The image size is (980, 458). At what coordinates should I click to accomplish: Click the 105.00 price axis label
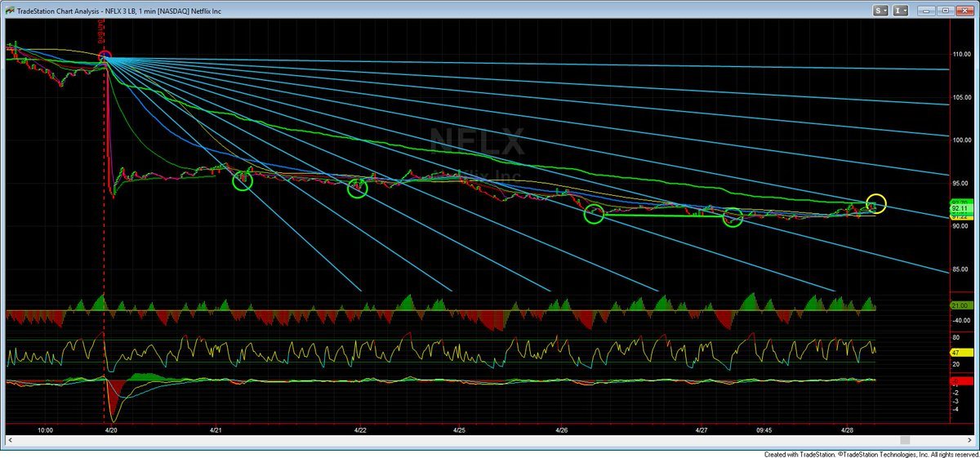[963, 96]
